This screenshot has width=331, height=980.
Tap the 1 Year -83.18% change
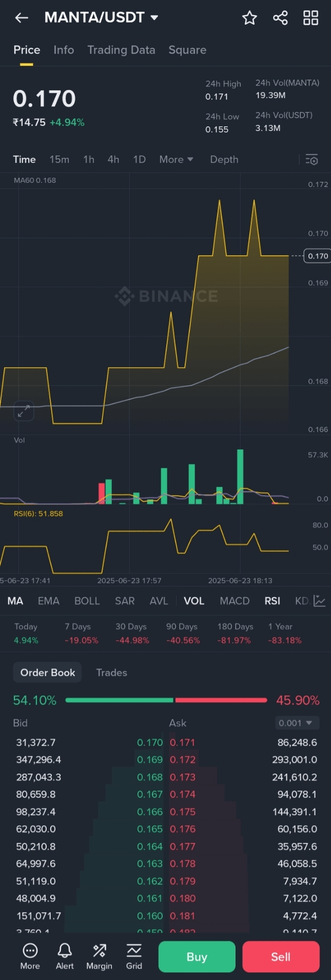coord(285,633)
